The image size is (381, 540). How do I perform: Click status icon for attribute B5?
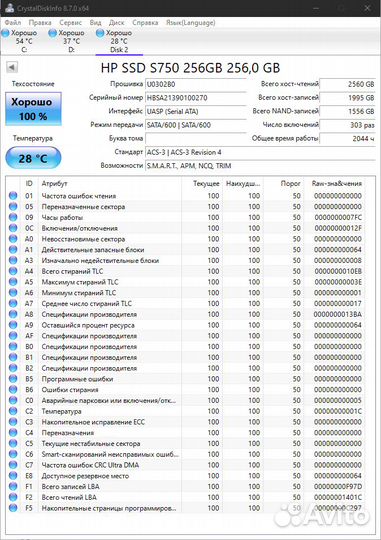click(x=13, y=379)
